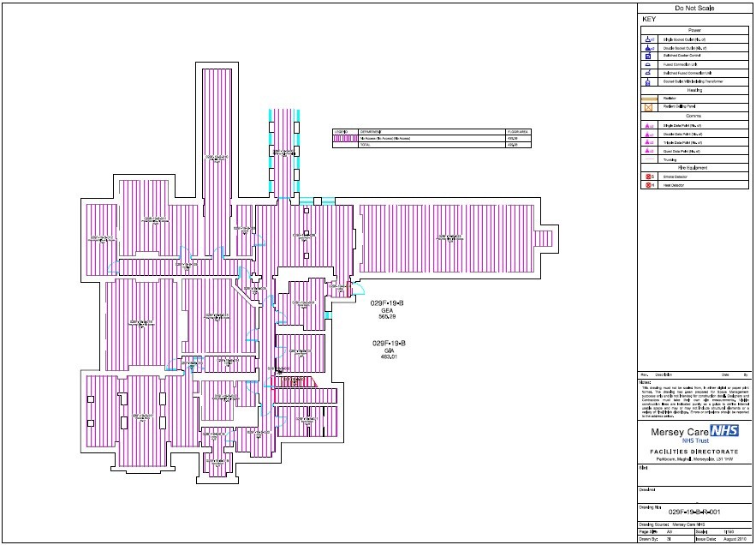Click the Do Not Scale header
Screen dimensions: 756x545
[694, 9]
